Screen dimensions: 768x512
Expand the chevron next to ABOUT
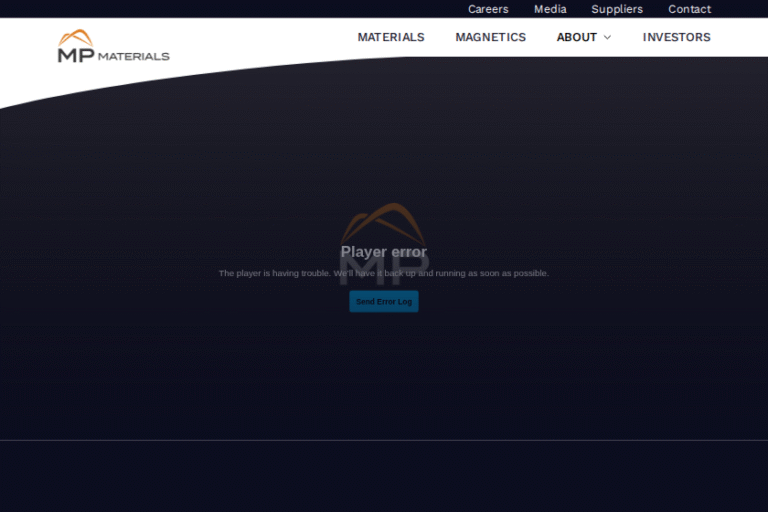tap(607, 38)
